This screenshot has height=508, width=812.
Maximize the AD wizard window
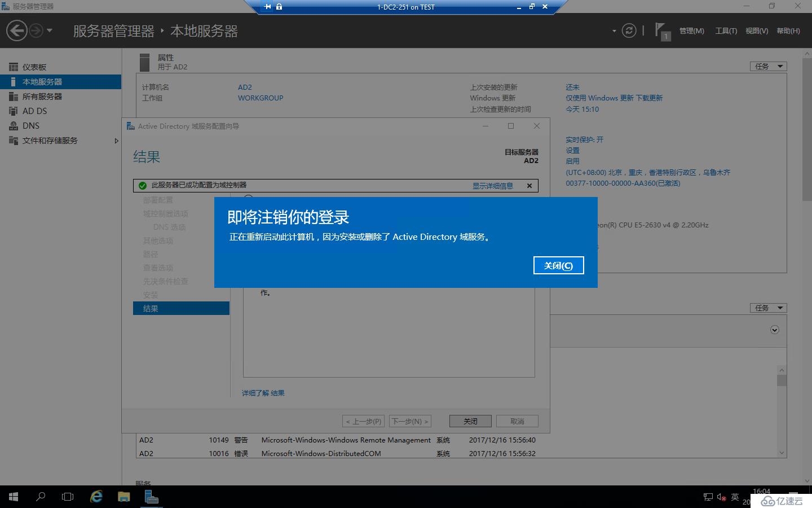[x=511, y=126]
